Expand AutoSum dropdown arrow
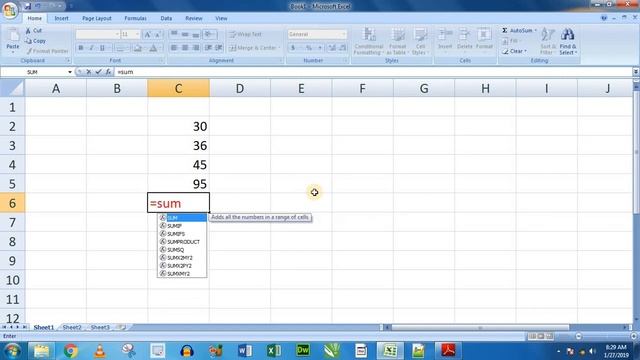The width and height of the screenshot is (640, 360). [536, 31]
